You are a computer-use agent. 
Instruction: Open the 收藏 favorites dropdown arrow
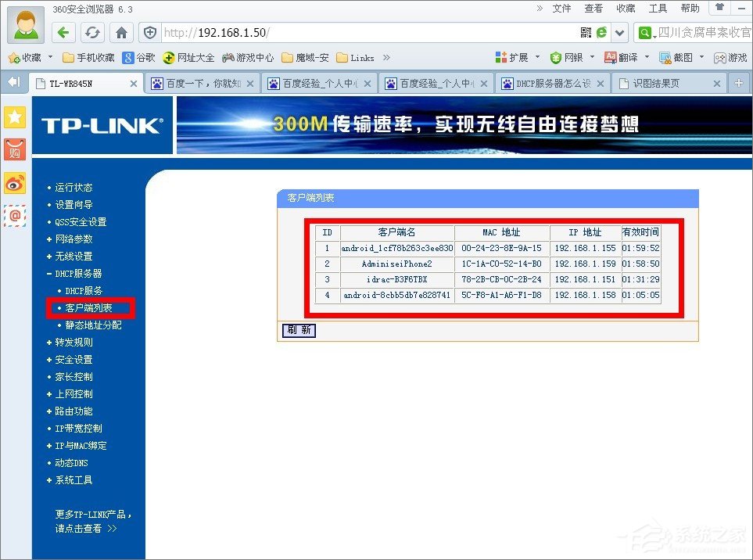[48, 57]
